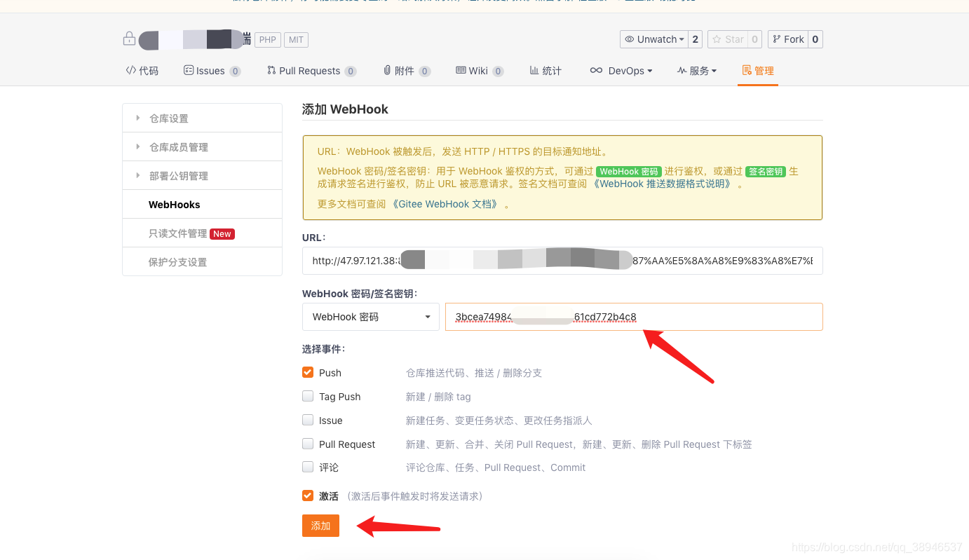Toggle the 激活 activate checkbox
Image resolution: width=969 pixels, height=560 pixels.
point(308,496)
